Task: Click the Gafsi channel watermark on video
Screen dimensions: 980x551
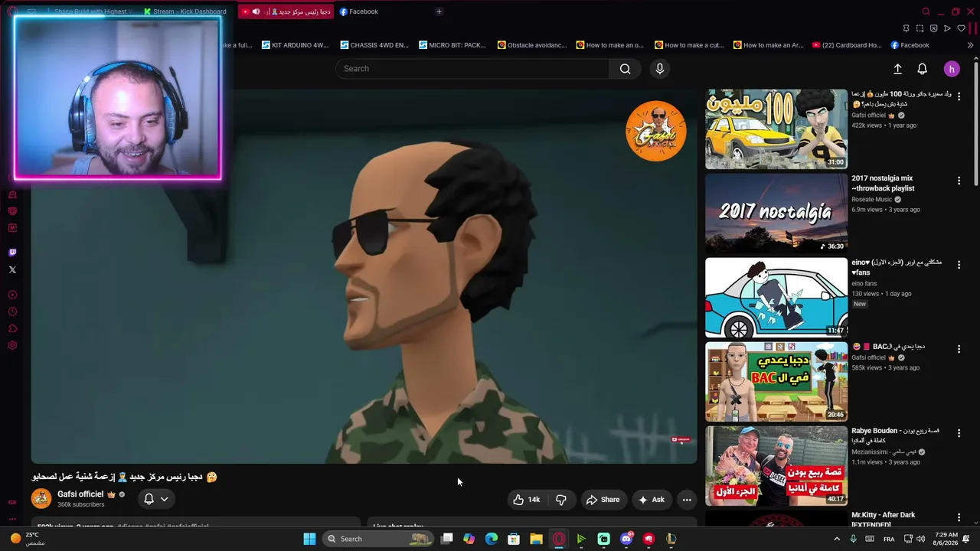Action: (656, 131)
